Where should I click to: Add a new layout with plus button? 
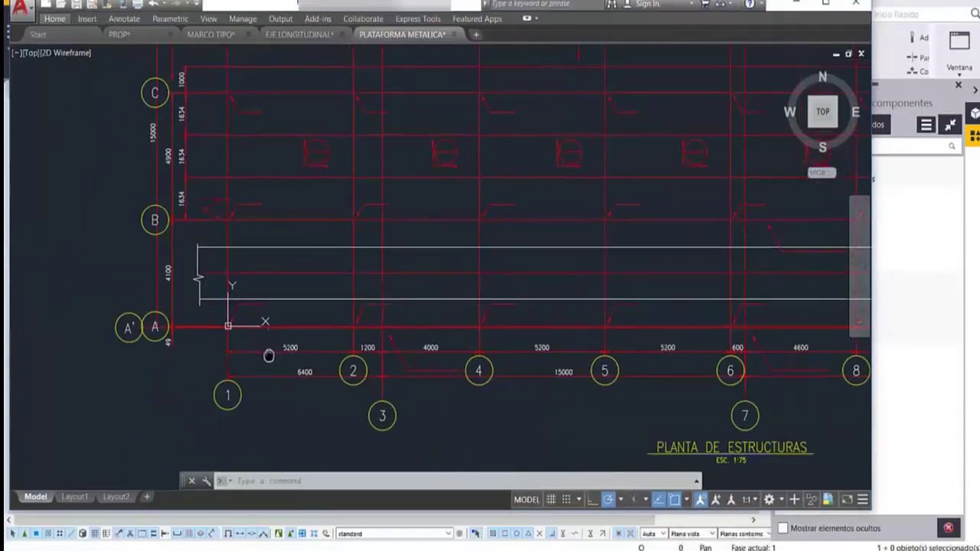tap(147, 497)
